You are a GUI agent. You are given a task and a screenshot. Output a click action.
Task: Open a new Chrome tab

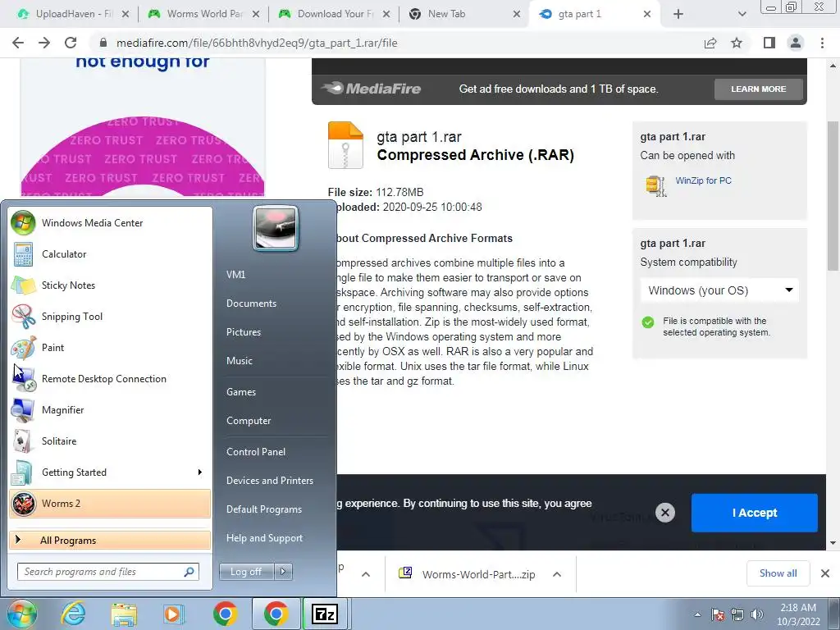point(678,14)
